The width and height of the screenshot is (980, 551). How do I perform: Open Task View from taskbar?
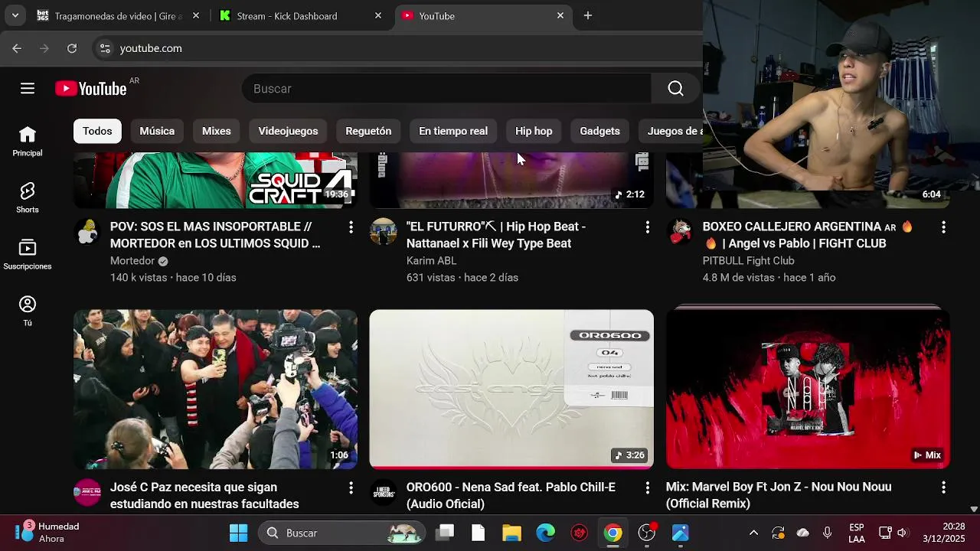pos(445,533)
